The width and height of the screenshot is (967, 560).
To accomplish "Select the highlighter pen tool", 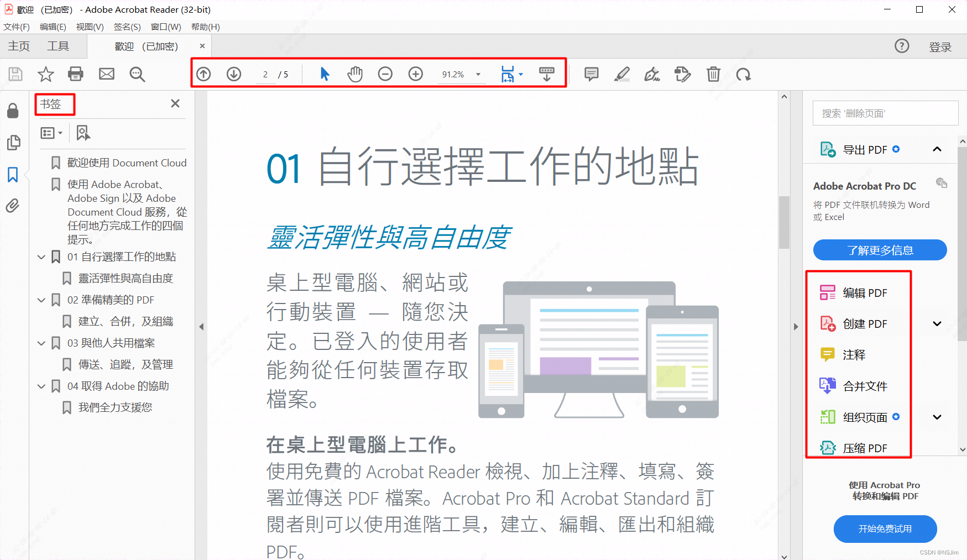I will (x=622, y=74).
